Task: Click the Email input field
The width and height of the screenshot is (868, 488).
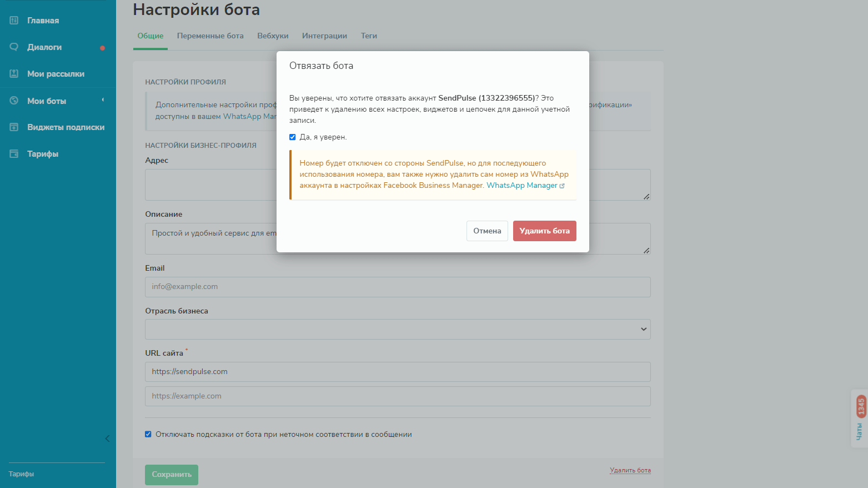Action: [x=398, y=287]
